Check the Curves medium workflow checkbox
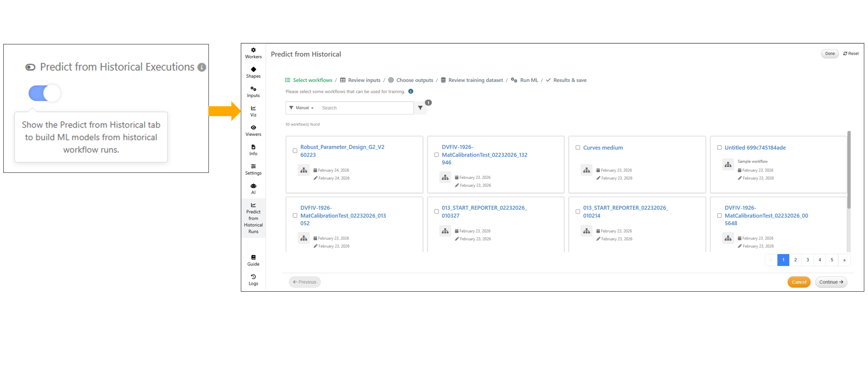 click(578, 147)
